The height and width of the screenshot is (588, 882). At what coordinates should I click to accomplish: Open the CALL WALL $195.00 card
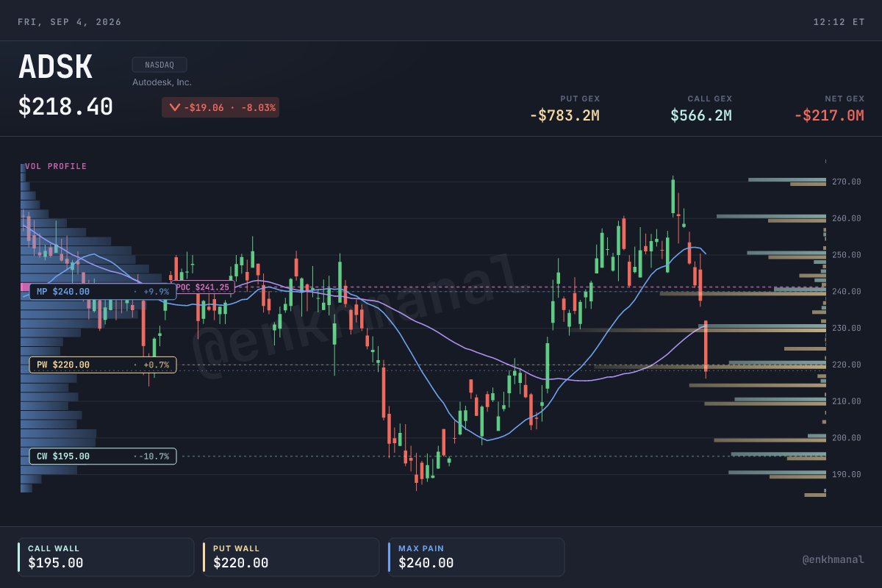(106, 557)
